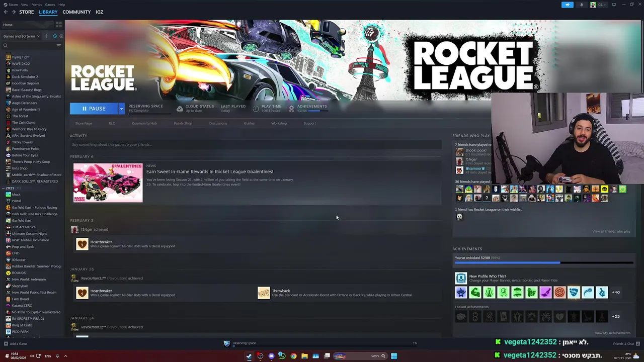Open the Friends menu
This screenshot has width=644, height=362.
[37, 5]
